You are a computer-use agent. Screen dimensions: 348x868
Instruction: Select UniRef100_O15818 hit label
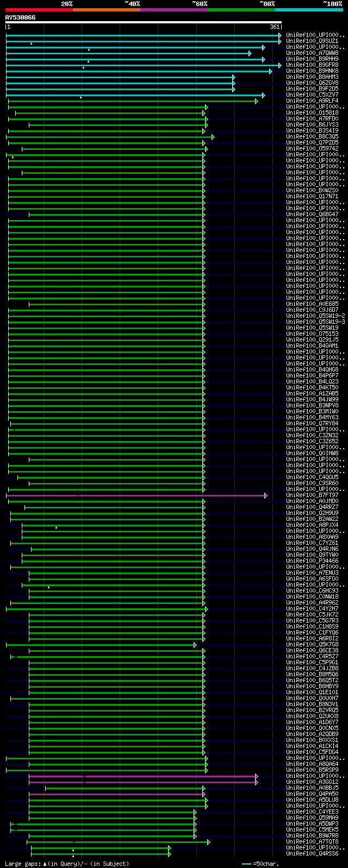(312, 112)
